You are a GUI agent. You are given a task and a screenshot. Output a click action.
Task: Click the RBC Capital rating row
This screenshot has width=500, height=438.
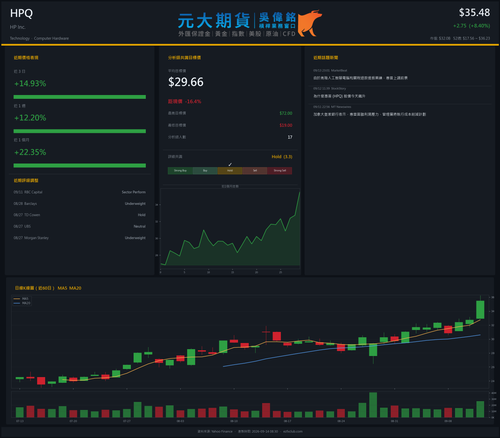(x=80, y=192)
